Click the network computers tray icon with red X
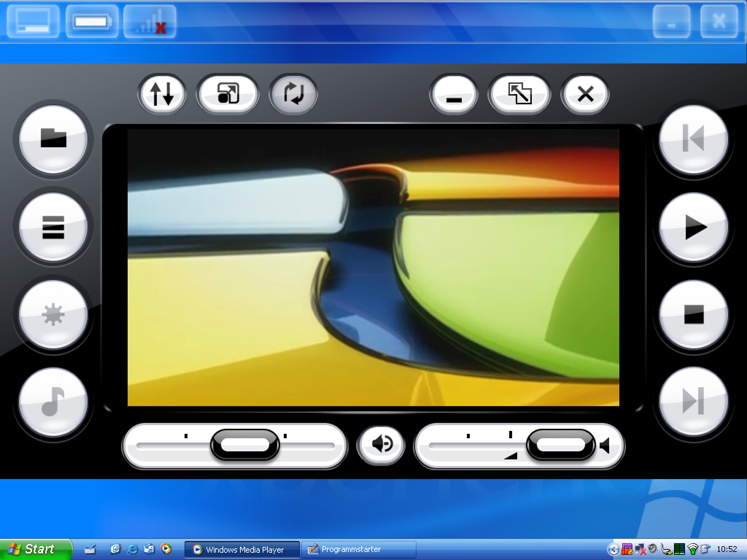 click(640, 549)
